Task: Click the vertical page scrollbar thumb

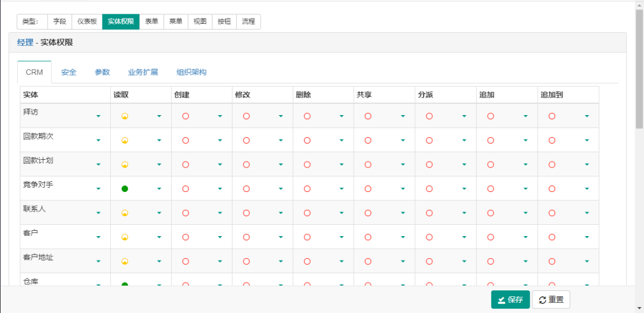Action: (639, 68)
